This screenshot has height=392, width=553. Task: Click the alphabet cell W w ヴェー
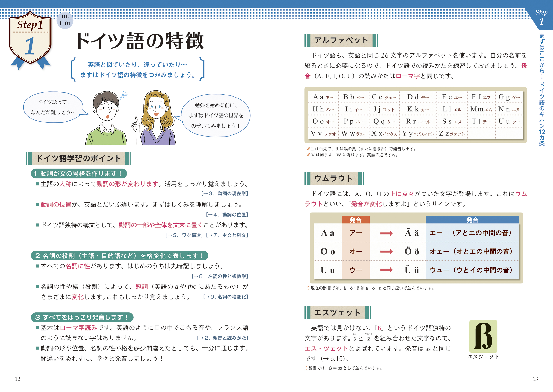click(x=354, y=133)
